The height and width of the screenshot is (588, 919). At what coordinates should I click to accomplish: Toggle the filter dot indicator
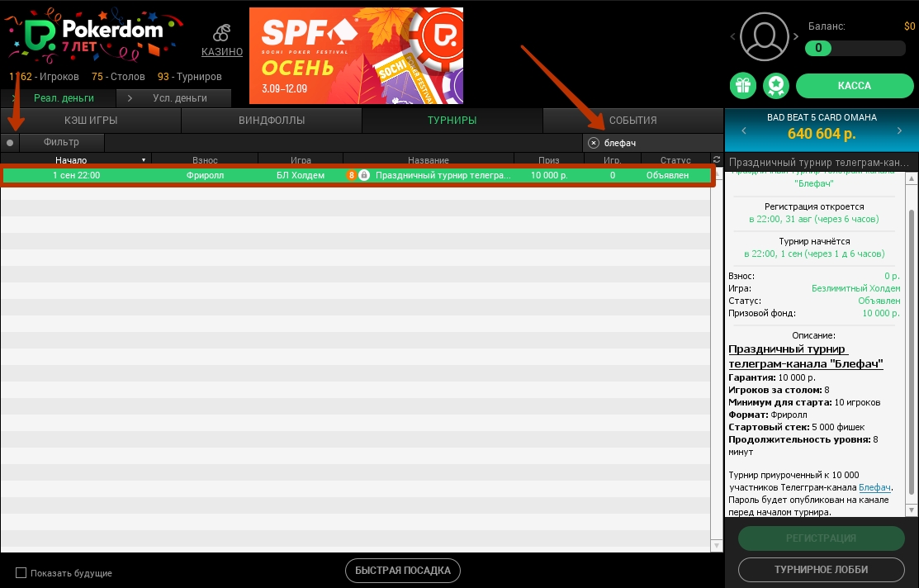(10, 142)
